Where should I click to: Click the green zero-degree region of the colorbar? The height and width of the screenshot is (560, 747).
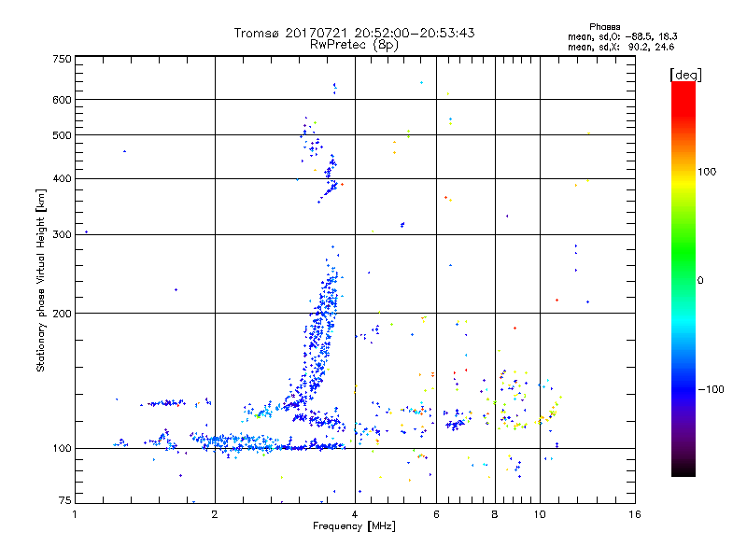(684, 279)
